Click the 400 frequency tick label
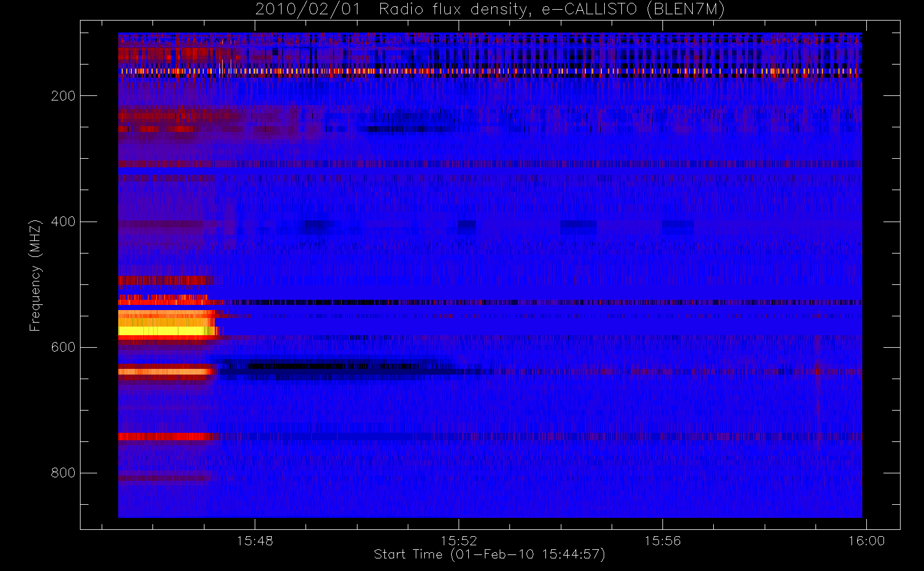The width and height of the screenshot is (924, 571). (63, 222)
